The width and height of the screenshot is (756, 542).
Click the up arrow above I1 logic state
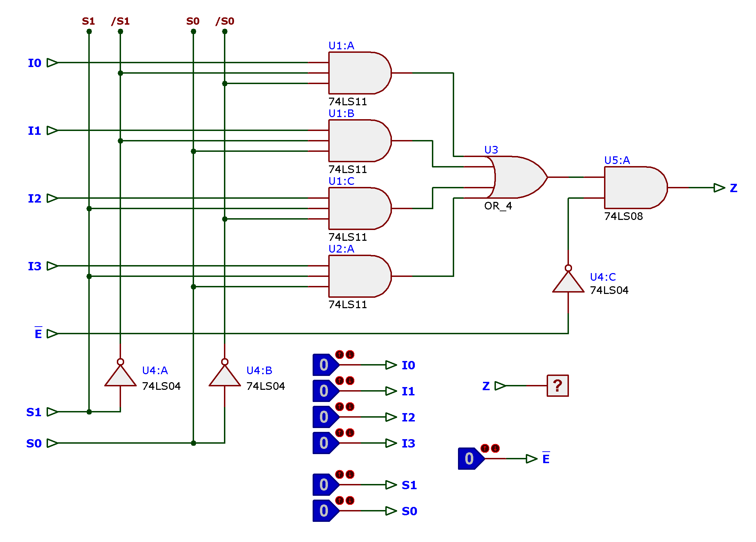click(339, 380)
